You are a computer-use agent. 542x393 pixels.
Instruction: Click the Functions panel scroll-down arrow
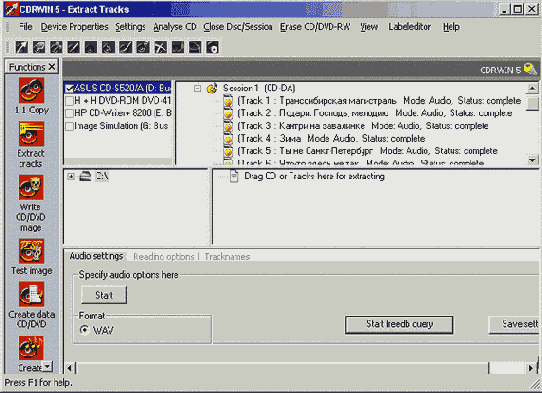(48, 366)
